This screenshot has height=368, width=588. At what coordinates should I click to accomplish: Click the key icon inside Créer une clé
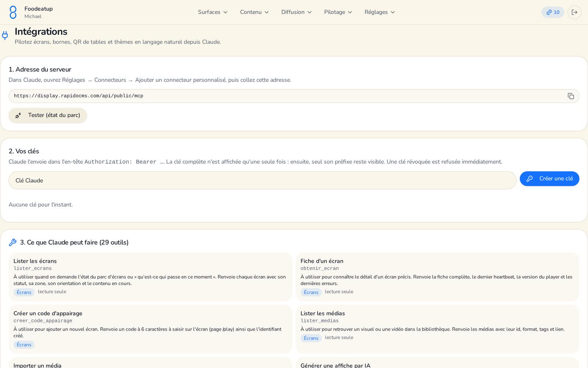(x=530, y=178)
